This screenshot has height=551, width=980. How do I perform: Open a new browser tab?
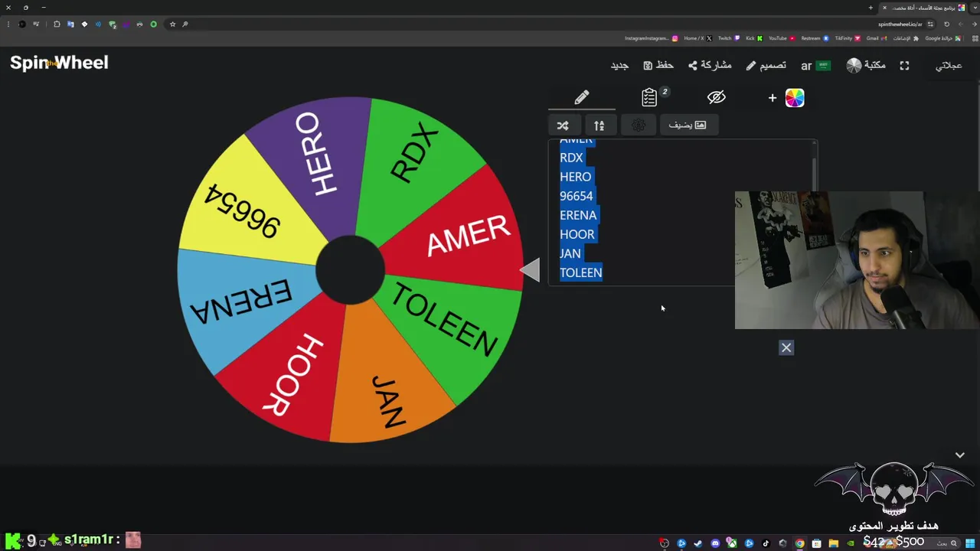[871, 8]
